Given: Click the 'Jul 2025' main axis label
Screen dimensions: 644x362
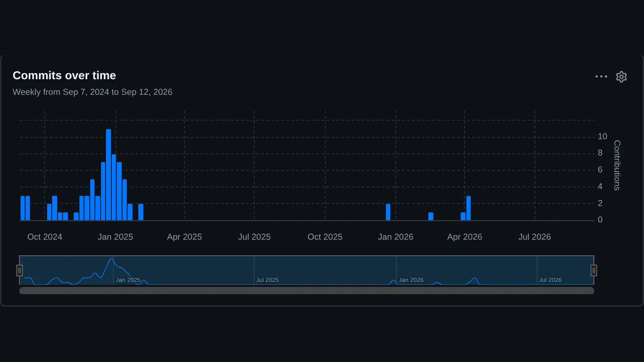Looking at the screenshot, I should pyautogui.click(x=254, y=237).
